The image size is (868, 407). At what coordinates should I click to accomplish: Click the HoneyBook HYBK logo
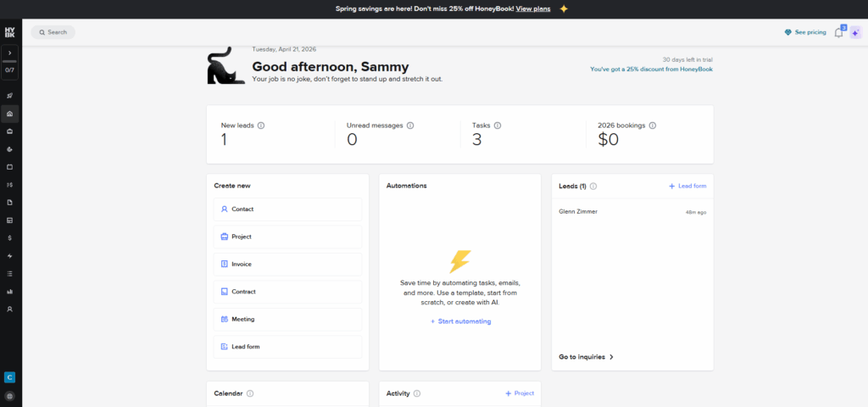(x=10, y=32)
